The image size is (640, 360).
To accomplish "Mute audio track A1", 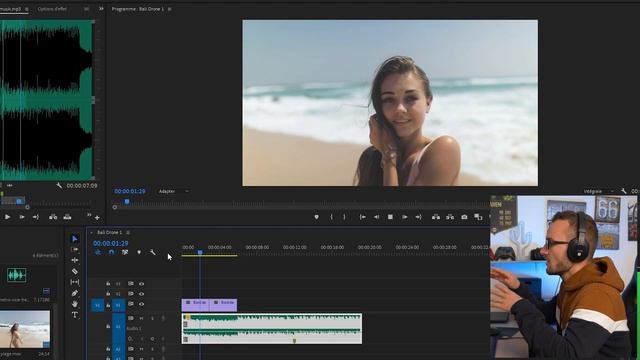I will coord(142,318).
